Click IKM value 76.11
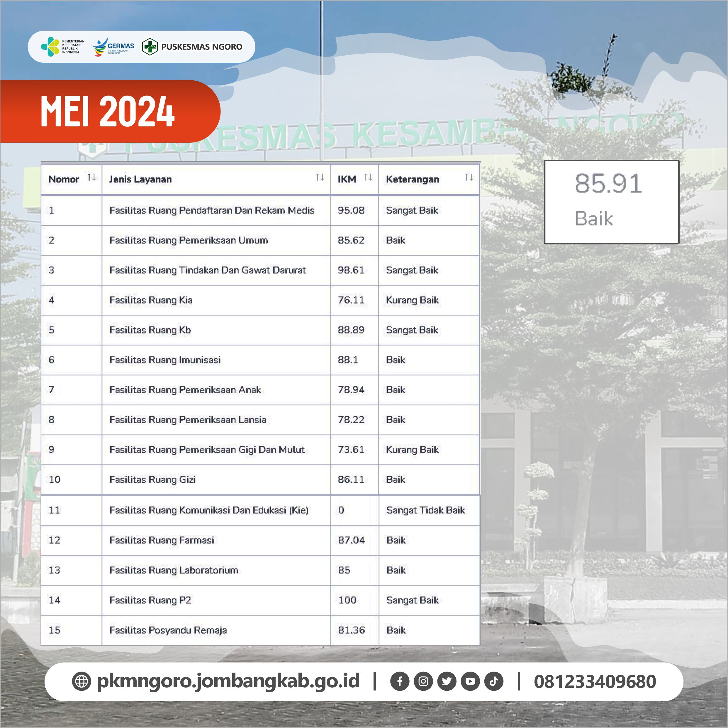 coord(351,300)
